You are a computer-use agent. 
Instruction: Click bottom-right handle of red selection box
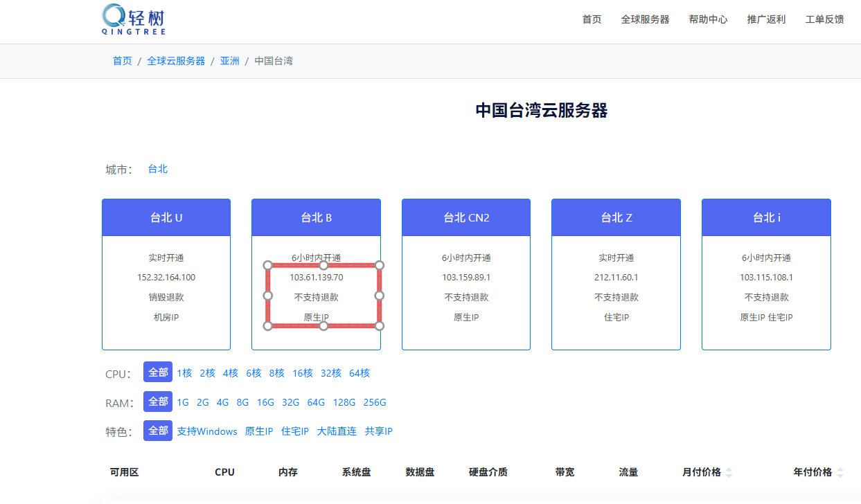click(x=379, y=325)
